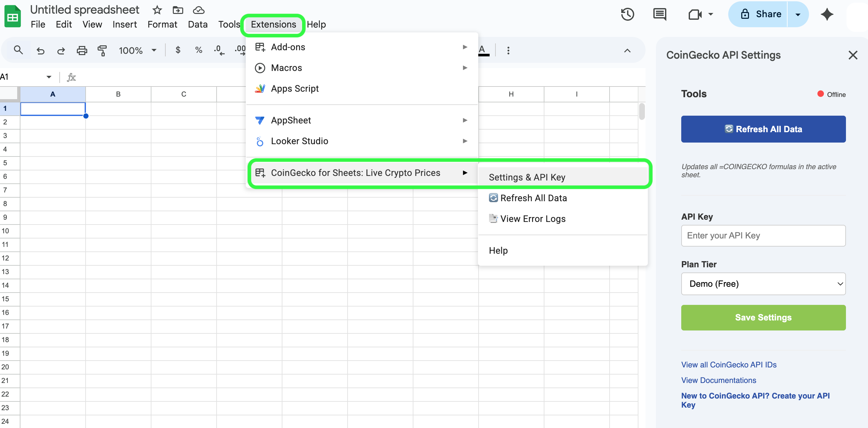The width and height of the screenshot is (868, 428).
Task: Click the undo arrow icon
Action: coord(41,51)
